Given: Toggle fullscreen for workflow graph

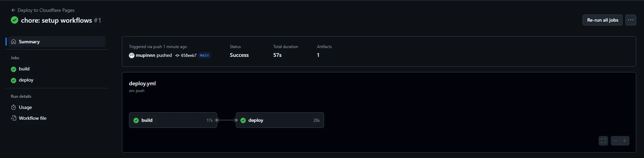Looking at the screenshot, I should [x=603, y=141].
